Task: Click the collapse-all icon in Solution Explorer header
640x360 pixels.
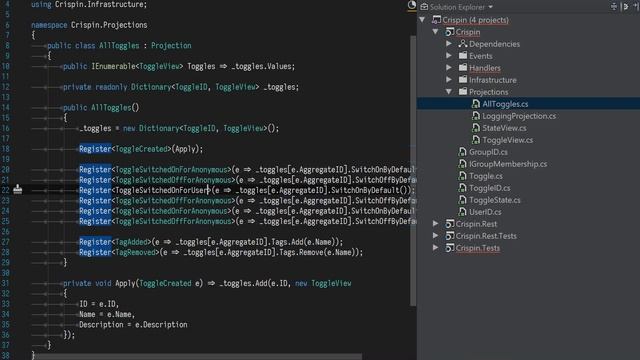Action: click(613, 6)
